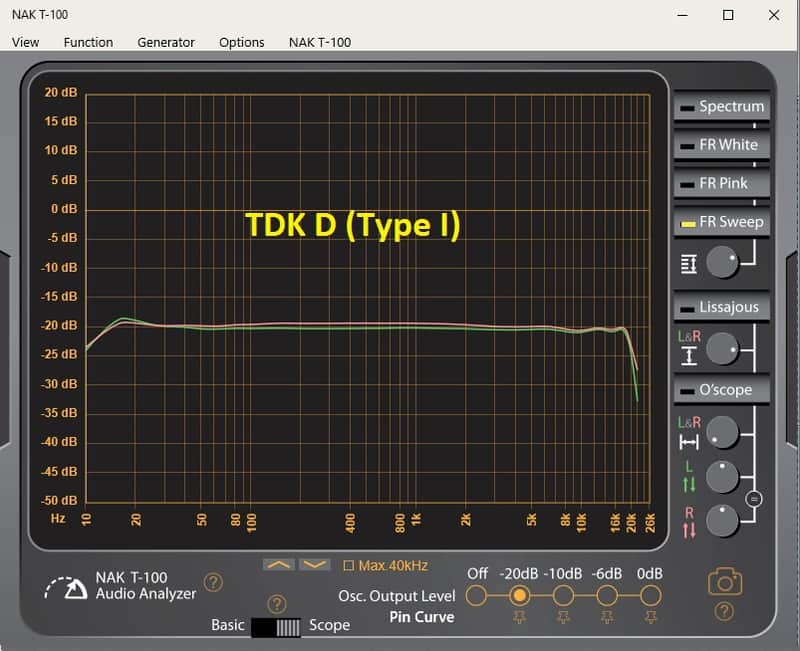Pin the curve under -6dB level
The image size is (800, 651).
[606, 618]
